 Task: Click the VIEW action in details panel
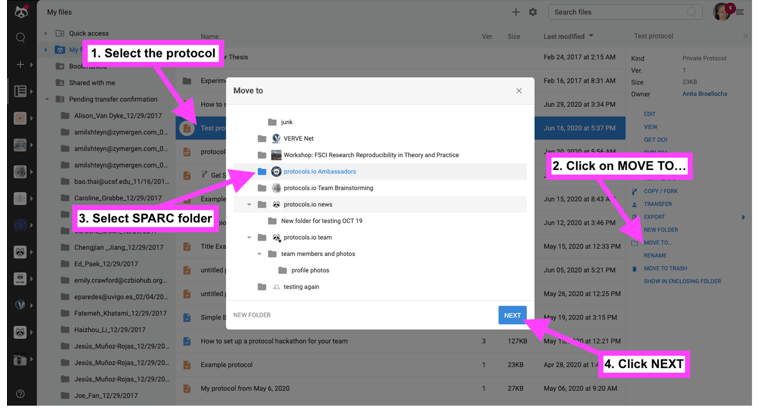[x=650, y=127]
